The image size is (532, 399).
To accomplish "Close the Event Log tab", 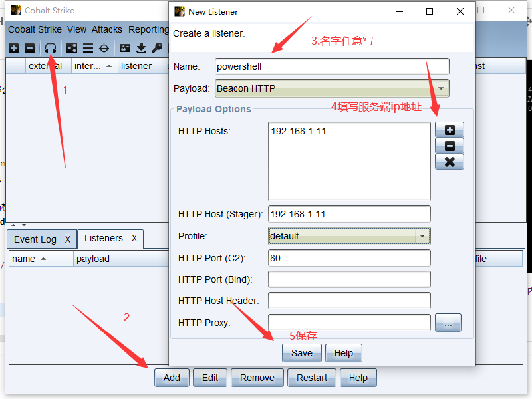I will [x=68, y=239].
